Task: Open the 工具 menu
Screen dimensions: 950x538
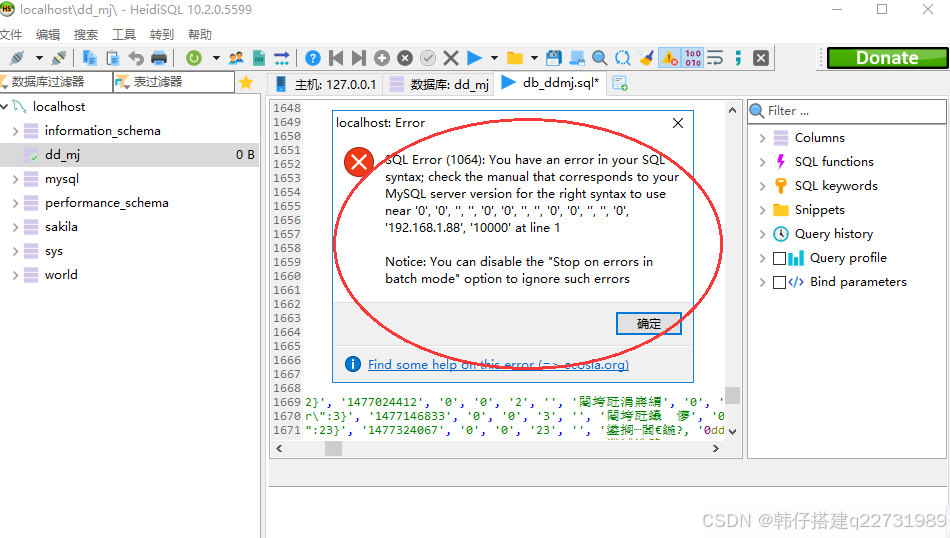Action: click(124, 35)
